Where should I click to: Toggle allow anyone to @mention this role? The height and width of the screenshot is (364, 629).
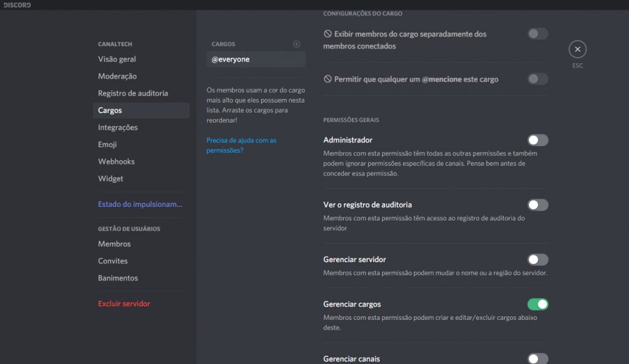pyautogui.click(x=537, y=79)
